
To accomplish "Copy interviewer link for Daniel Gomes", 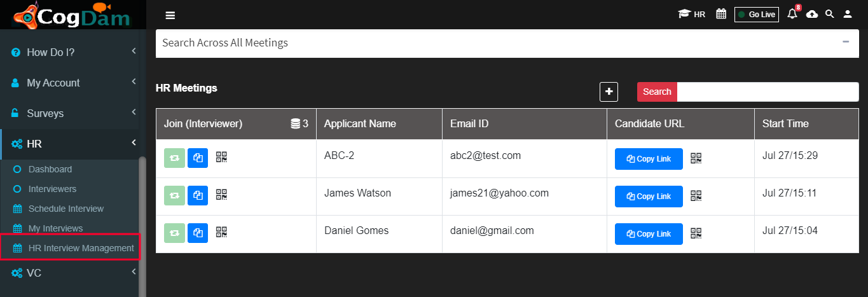I will [198, 233].
